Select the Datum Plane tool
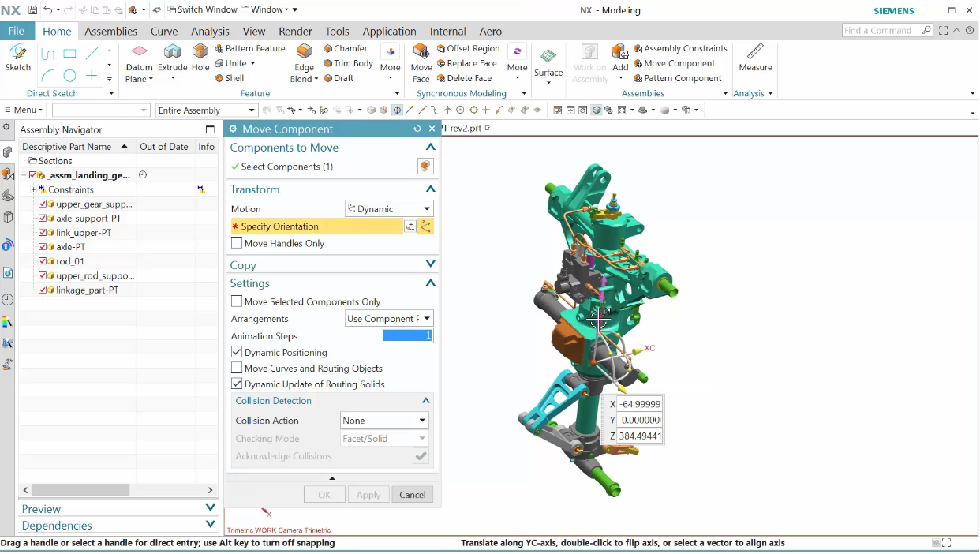The image size is (980, 554). pyautogui.click(x=139, y=54)
